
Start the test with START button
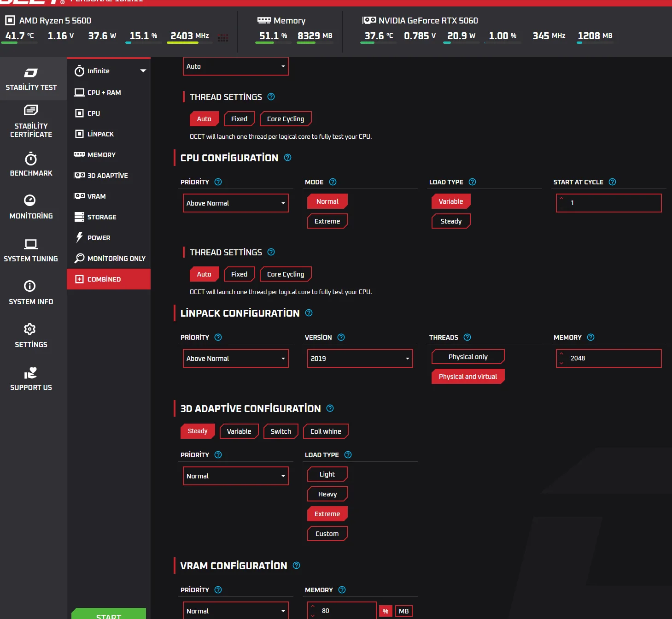point(109,614)
